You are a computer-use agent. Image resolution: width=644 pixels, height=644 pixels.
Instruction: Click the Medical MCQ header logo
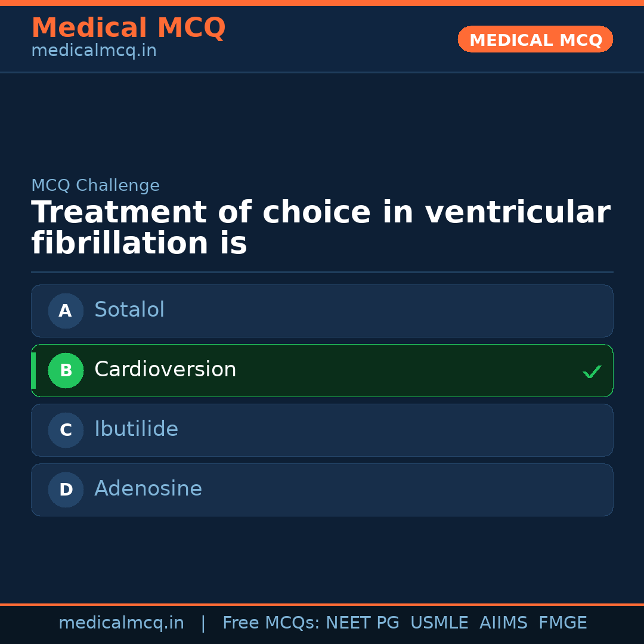coord(128,27)
